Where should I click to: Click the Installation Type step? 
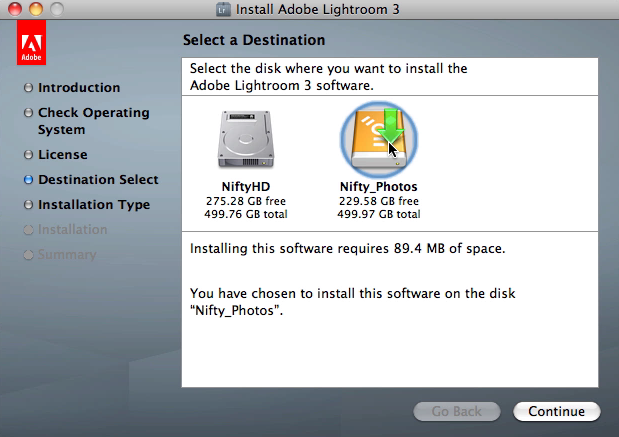point(94,204)
